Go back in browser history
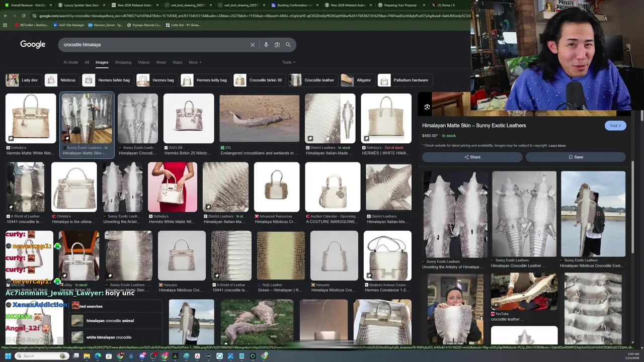 [6, 16]
